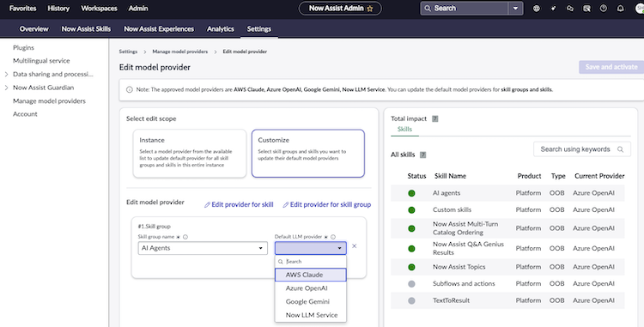Select AWS Claude from provider list
Image resolution: width=644 pixels, height=327 pixels.
tap(311, 275)
